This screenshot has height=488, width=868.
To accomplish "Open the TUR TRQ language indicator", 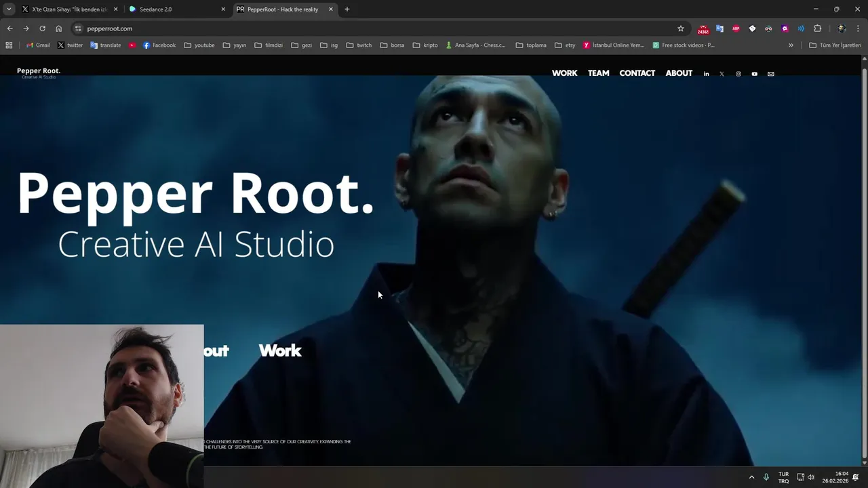I will tap(783, 477).
